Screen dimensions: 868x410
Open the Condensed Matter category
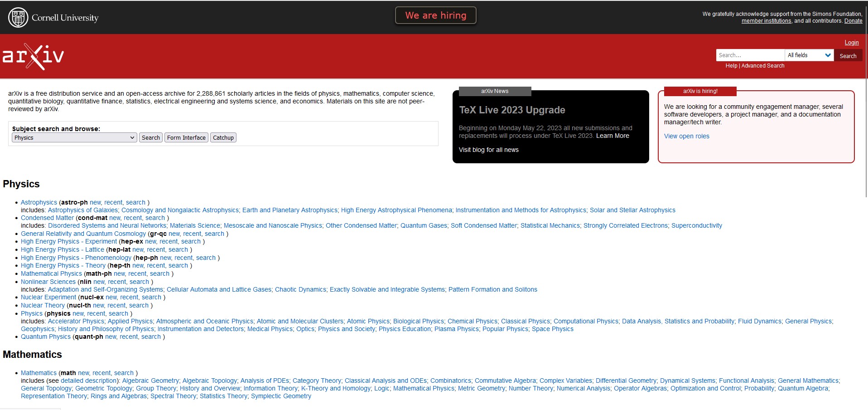(x=47, y=218)
